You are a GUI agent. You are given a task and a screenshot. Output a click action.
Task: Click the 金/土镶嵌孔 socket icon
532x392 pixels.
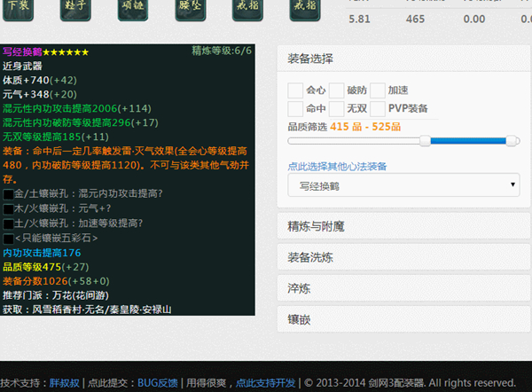[8, 193]
